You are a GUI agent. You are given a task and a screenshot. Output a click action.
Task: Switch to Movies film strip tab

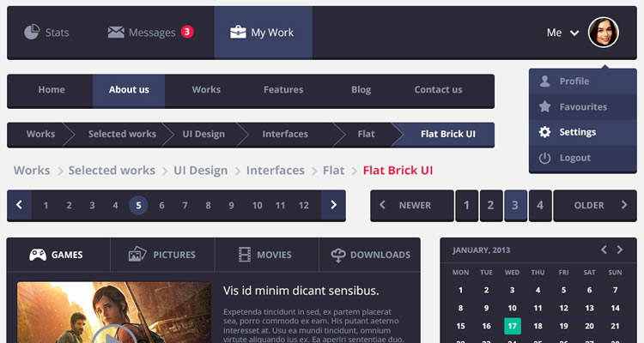pos(246,255)
